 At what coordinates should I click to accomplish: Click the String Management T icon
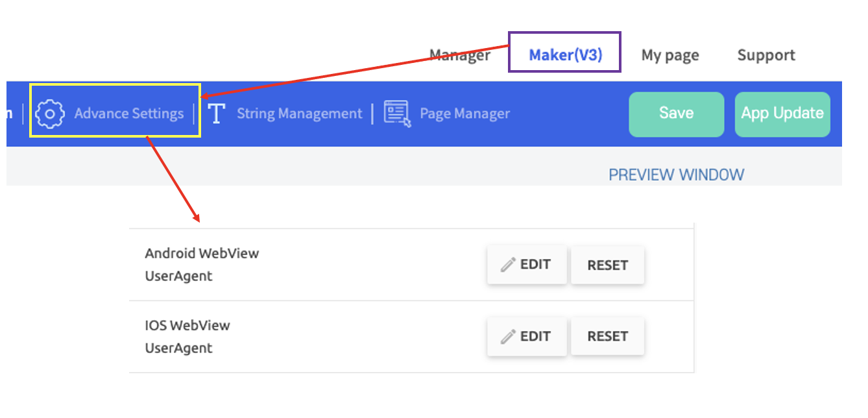coord(216,114)
